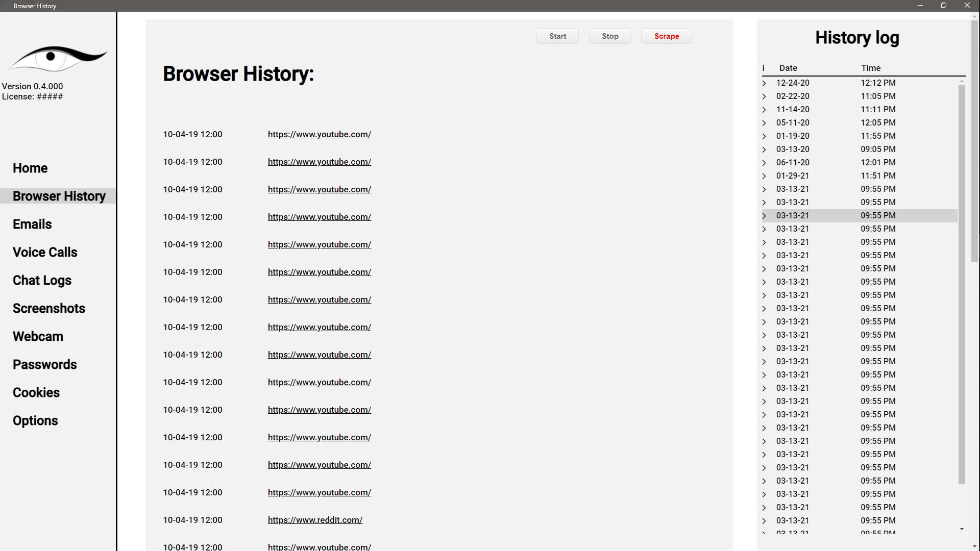
Task: Click the History log heading
Action: [857, 38]
